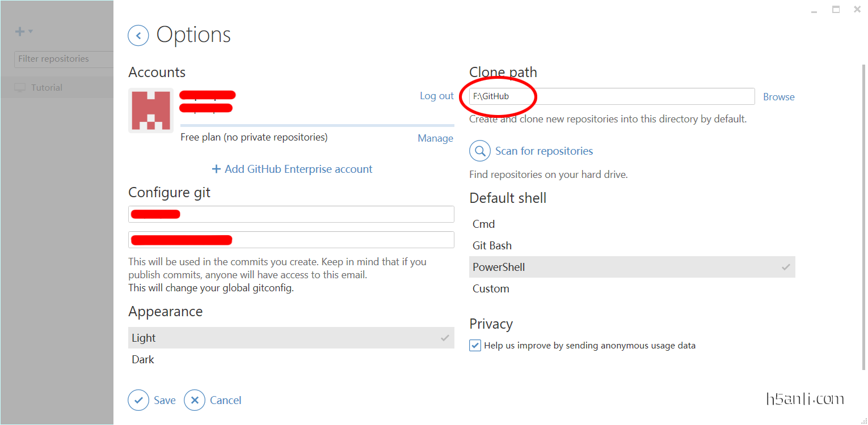Click the git config name field

[x=291, y=214]
